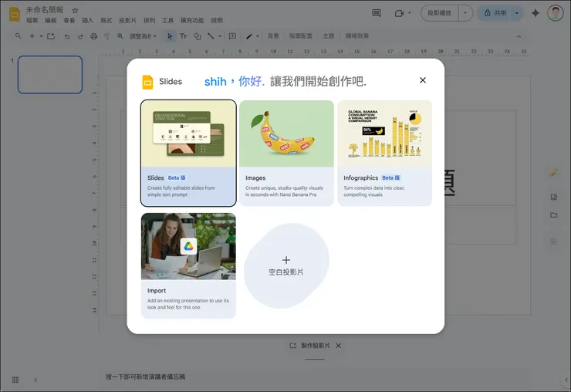Select the pen drawing tool
The height and width of the screenshot is (392, 571).
click(249, 36)
